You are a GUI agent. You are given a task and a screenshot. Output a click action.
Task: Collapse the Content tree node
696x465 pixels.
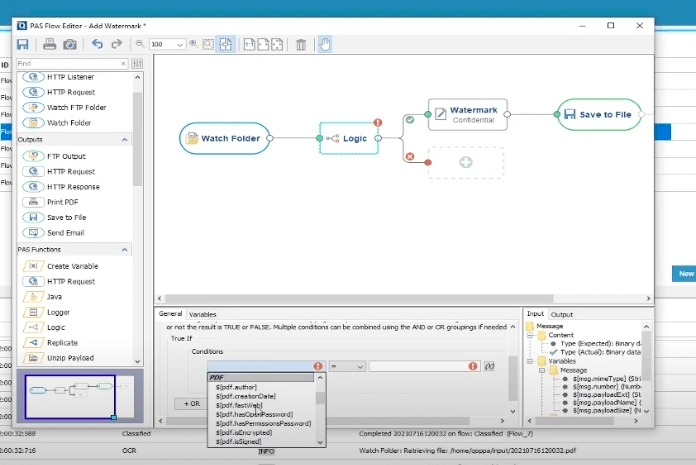pos(530,335)
